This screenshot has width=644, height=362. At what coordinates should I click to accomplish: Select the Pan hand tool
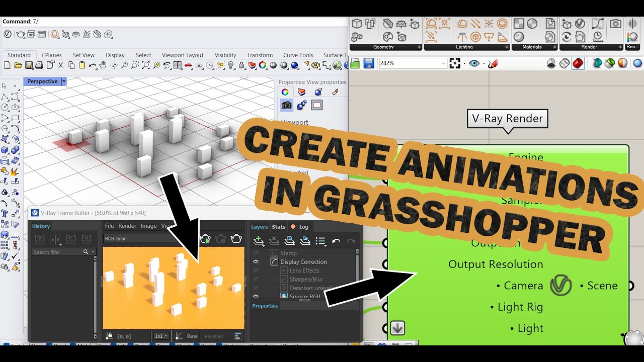point(103,65)
